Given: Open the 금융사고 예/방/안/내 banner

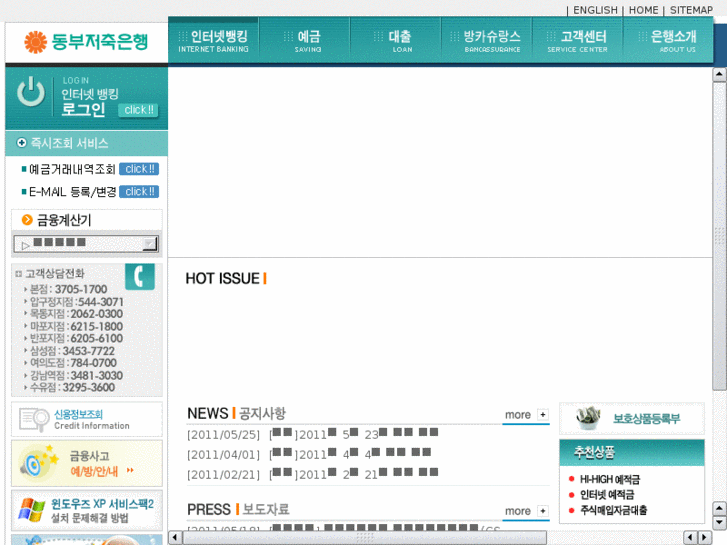Looking at the screenshot, I should 87,463.
